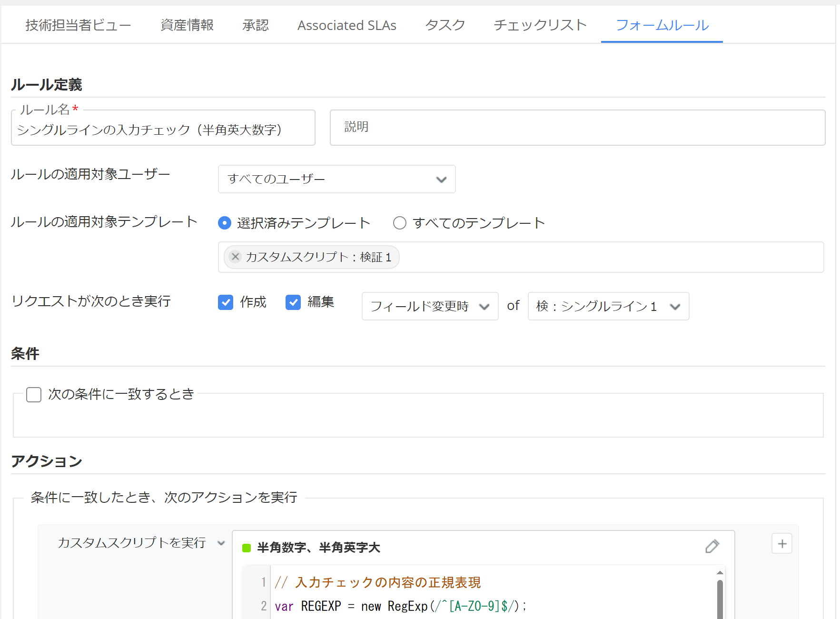Viewport: 840px width, 619px height.
Task: Toggle the 作成 checkbox
Action: pos(226,302)
